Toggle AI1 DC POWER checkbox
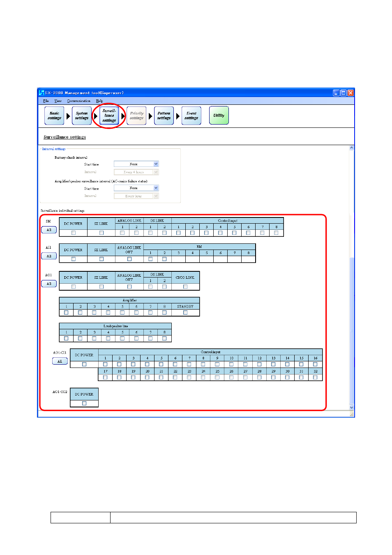 coord(74,259)
